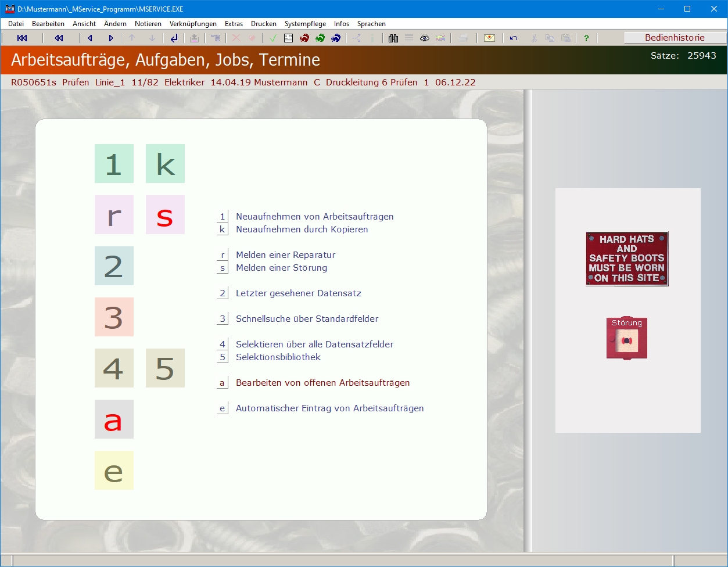The image size is (728, 567).
Task: Select 'Melden einer Reparatur' link
Action: [x=285, y=255]
